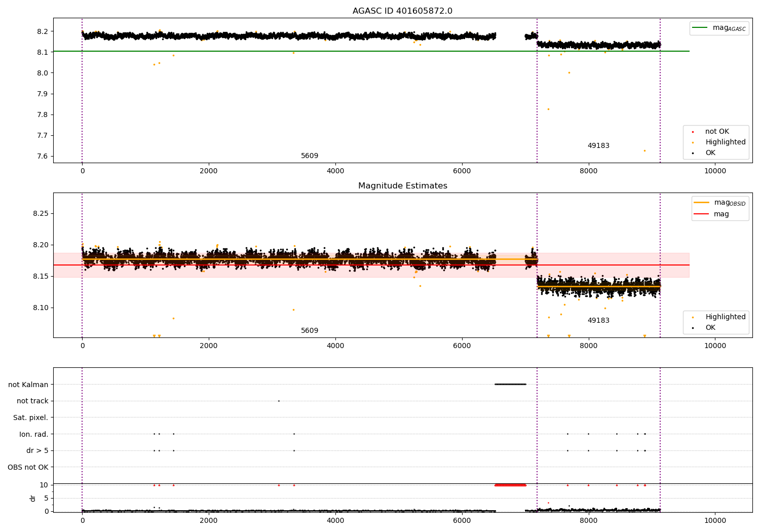Click the 8.25 y-axis tick in the middle plot
This screenshot has height=532, width=760.
coord(41,213)
